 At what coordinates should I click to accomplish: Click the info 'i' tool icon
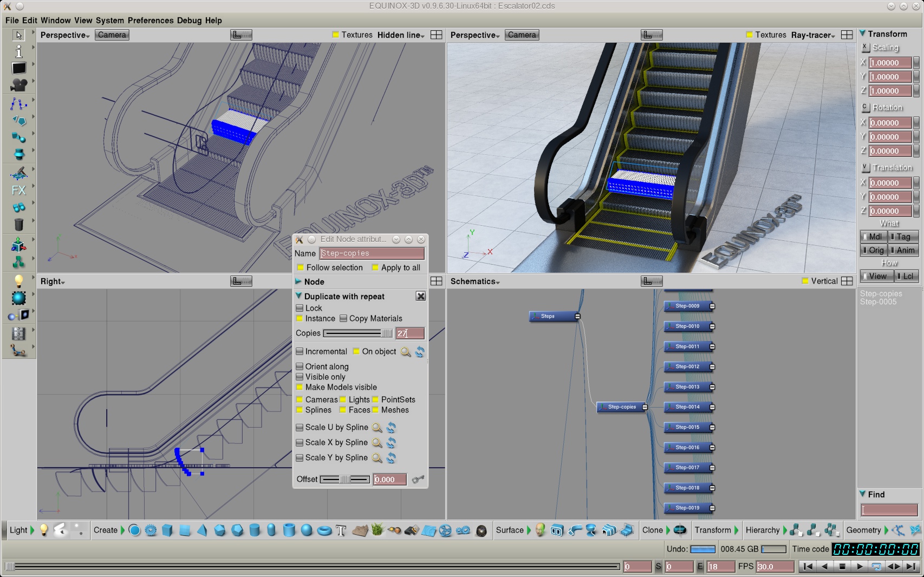[x=18, y=51]
